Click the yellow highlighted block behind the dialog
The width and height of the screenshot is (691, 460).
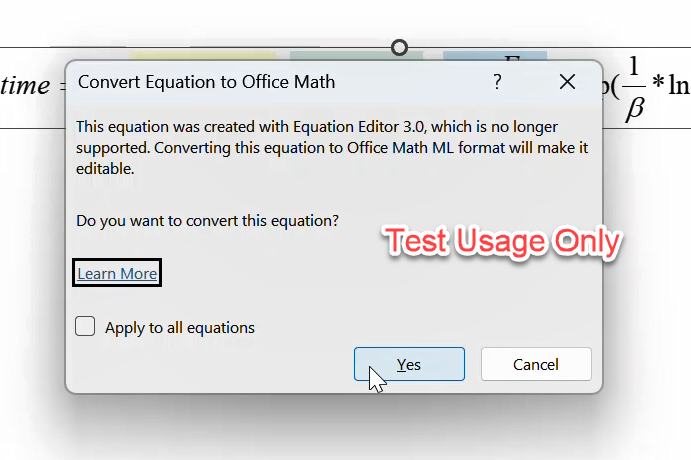pyautogui.click(x=204, y=56)
